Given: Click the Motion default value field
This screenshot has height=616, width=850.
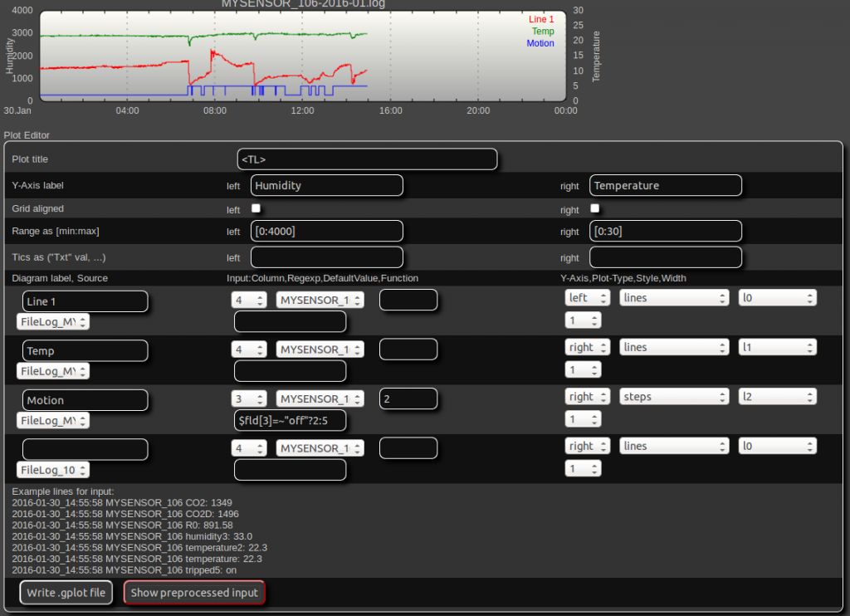Looking at the screenshot, I should click(x=408, y=399).
